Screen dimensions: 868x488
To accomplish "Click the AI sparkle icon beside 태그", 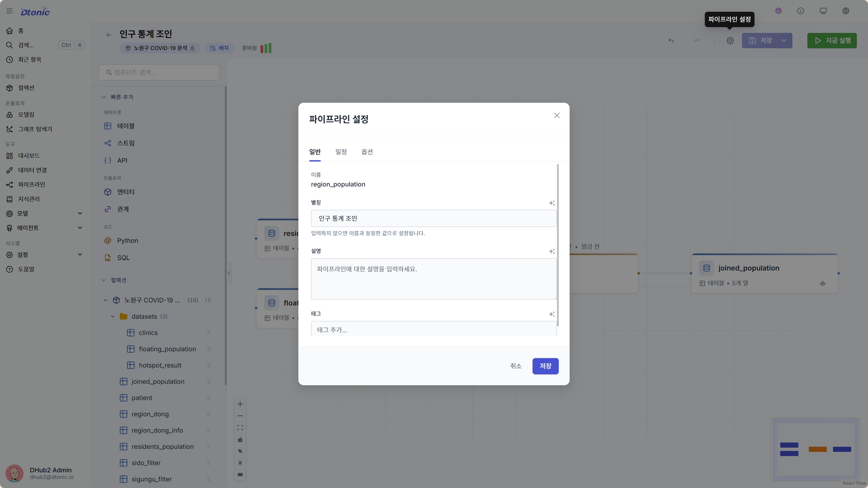I will click(x=552, y=314).
